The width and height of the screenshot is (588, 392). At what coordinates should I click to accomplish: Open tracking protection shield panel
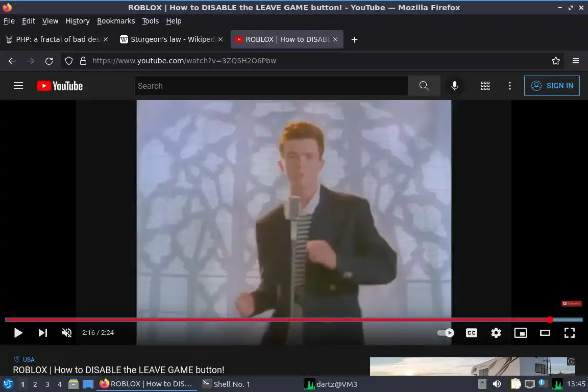[69, 61]
